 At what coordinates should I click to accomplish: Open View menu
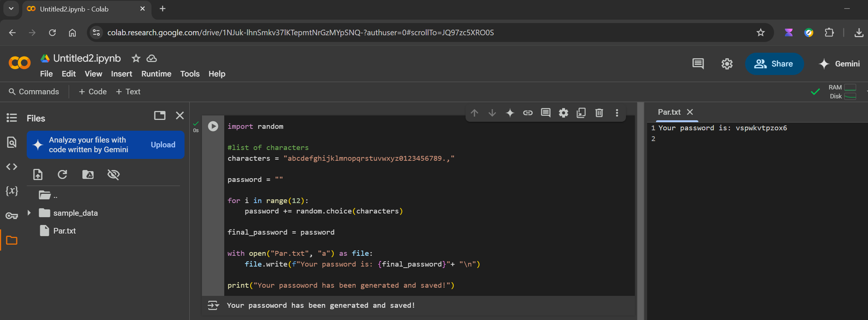(93, 74)
